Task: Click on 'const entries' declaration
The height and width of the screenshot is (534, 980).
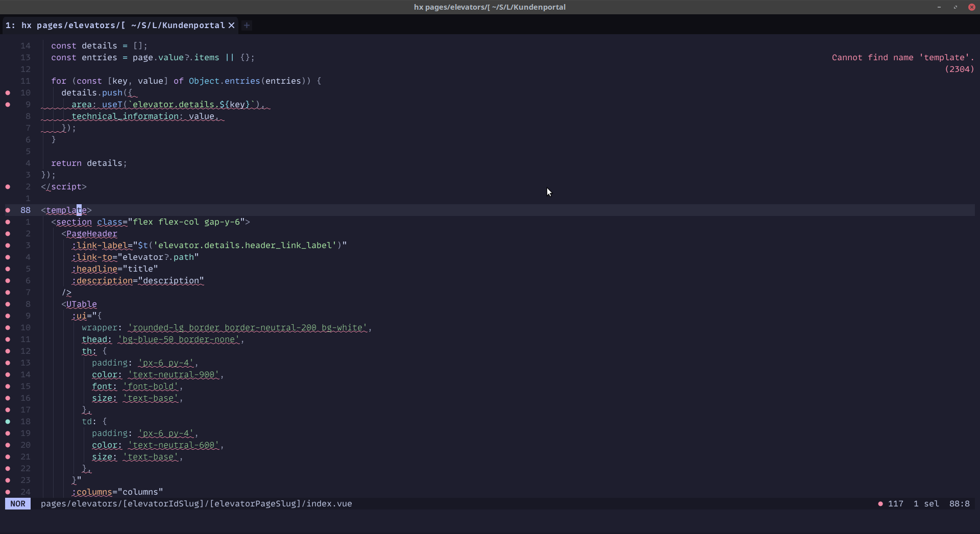Action: point(153,58)
